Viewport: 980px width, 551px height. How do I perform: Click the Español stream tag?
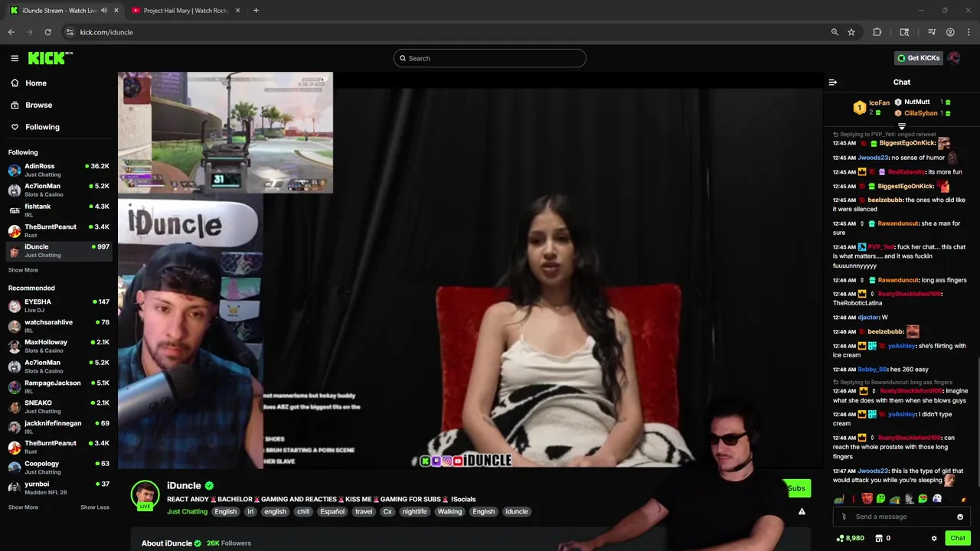(332, 511)
